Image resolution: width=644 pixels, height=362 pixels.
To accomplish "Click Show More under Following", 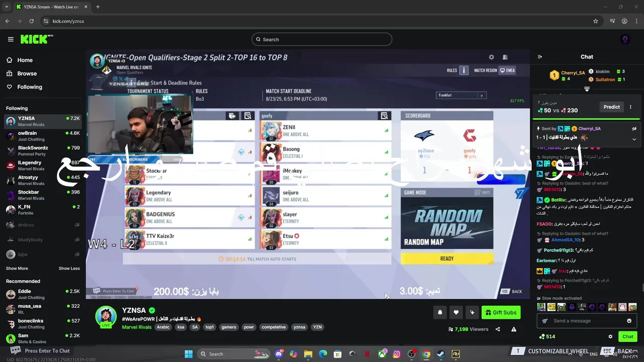I will [x=17, y=268].
